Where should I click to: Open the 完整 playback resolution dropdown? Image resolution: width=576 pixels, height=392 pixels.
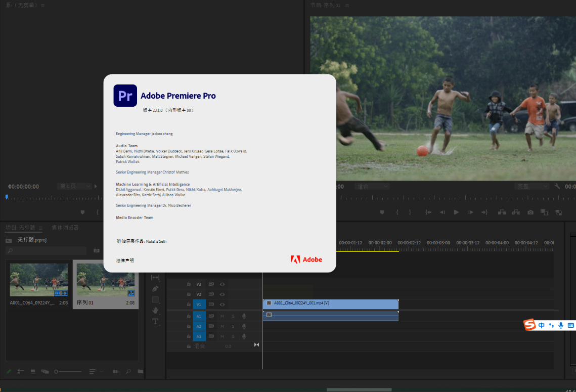[532, 186]
